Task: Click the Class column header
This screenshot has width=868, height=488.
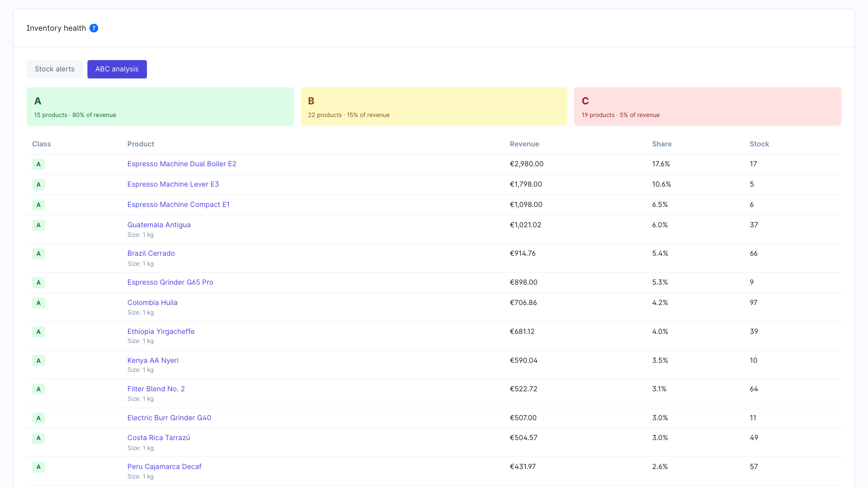Action: [42, 144]
